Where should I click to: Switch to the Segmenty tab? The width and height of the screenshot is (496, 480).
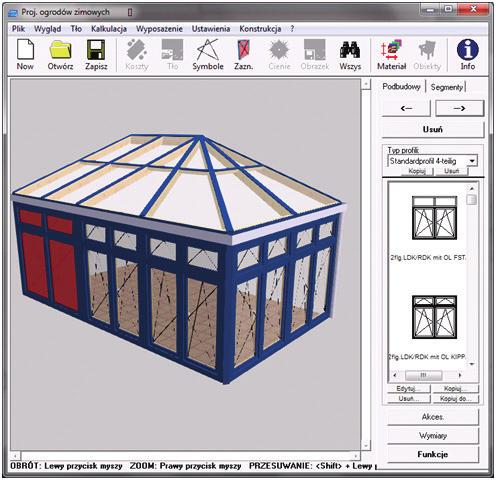[447, 87]
